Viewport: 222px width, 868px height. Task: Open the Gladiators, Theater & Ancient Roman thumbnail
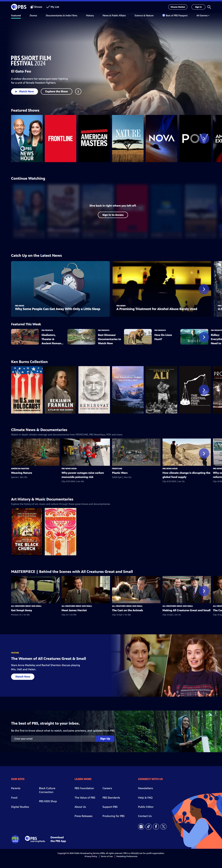[x=25, y=337]
